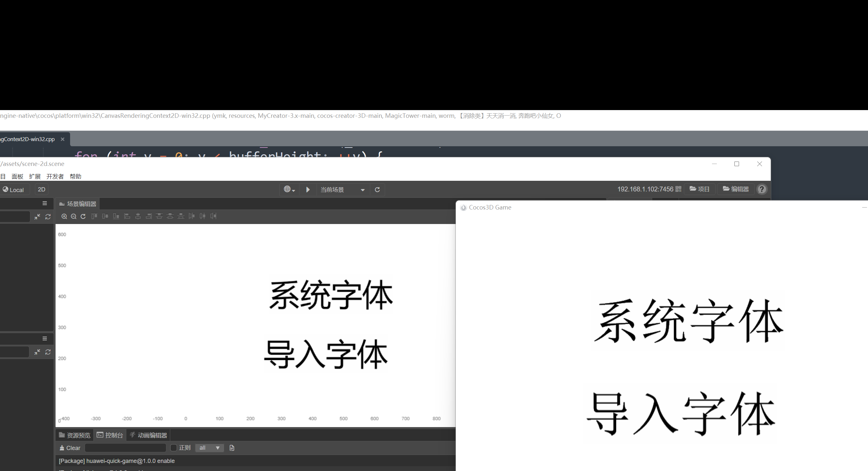868x471 pixels.
Task: Toggle the Local coordinate button
Action: coord(14,189)
